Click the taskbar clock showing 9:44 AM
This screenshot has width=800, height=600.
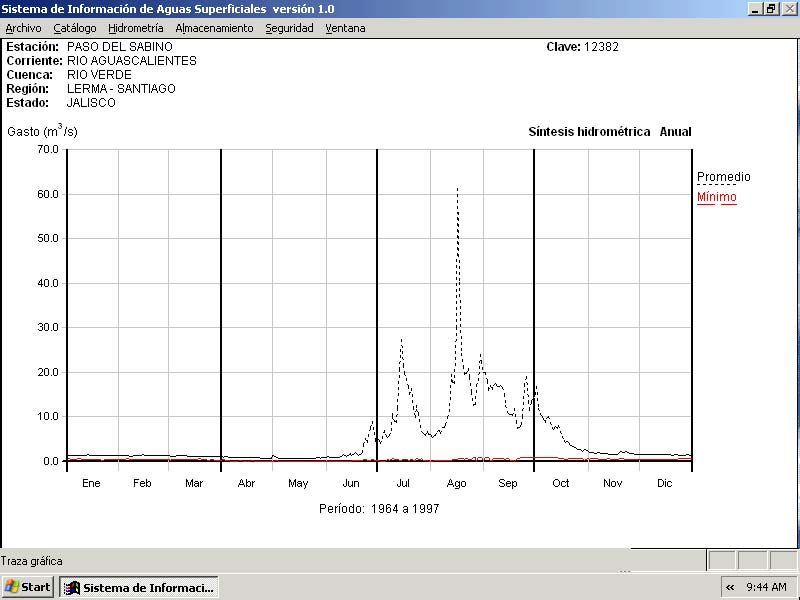[766, 587]
